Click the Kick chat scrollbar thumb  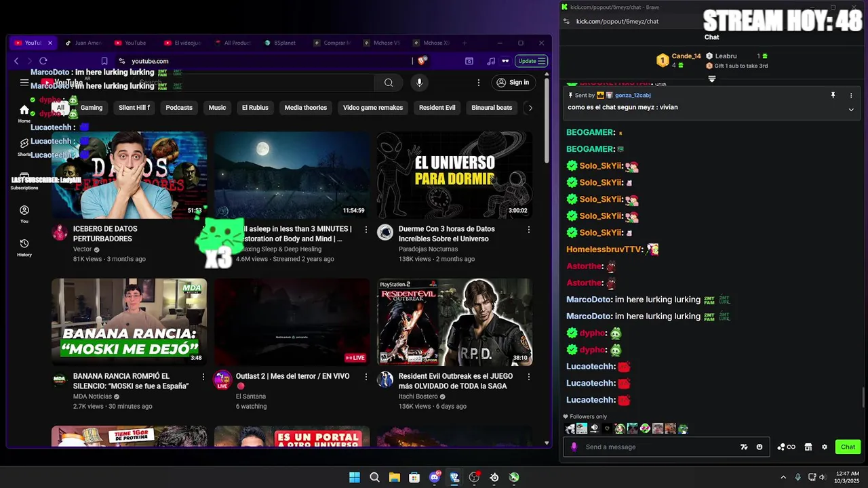[863, 397]
